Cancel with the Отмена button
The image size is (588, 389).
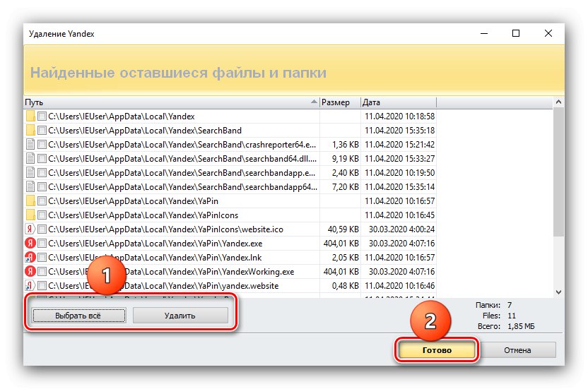coord(517,350)
